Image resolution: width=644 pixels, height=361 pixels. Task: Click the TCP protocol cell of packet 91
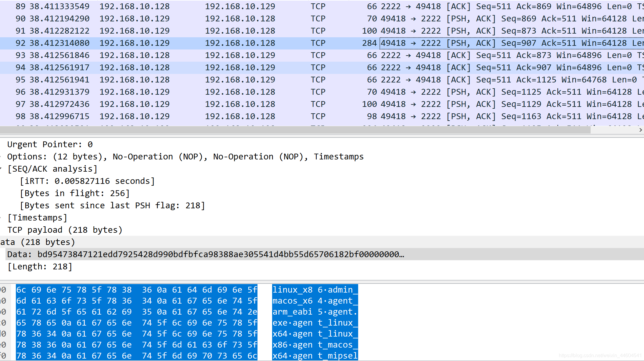[x=318, y=31]
